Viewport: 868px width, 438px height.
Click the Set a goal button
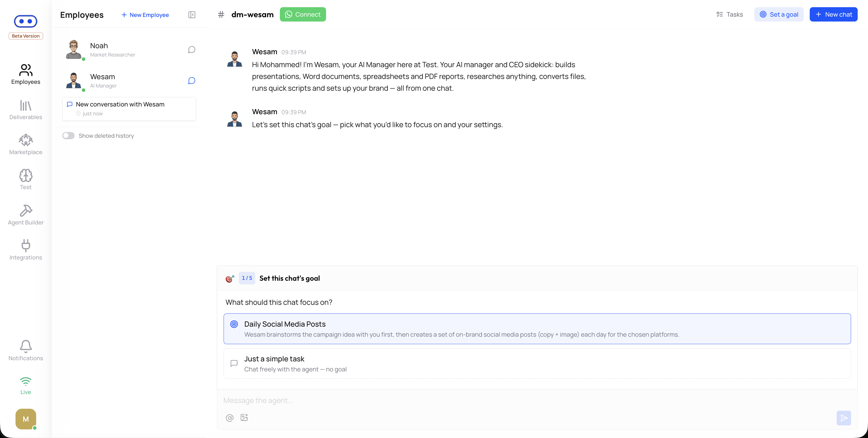click(x=779, y=14)
